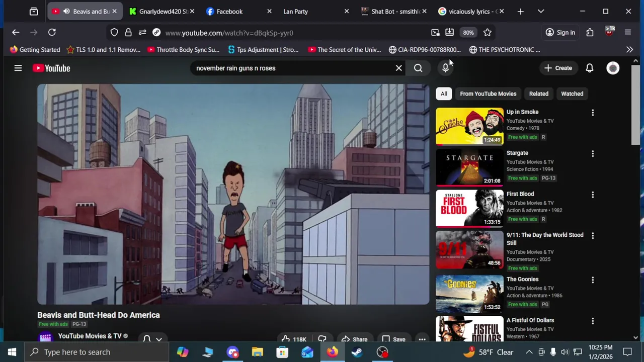This screenshot has height=362, width=644.
Task: Open the First Blood thumbnail
Action: coord(469,209)
